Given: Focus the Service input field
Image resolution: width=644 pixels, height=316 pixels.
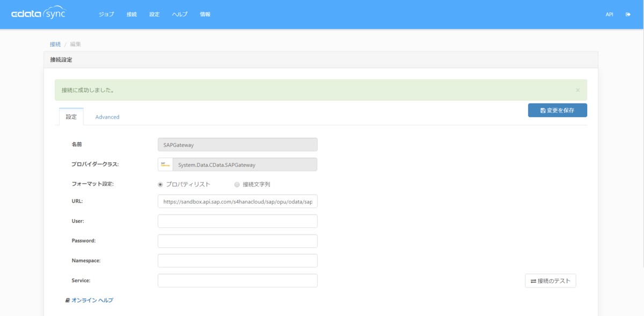Looking at the screenshot, I should point(238,281).
